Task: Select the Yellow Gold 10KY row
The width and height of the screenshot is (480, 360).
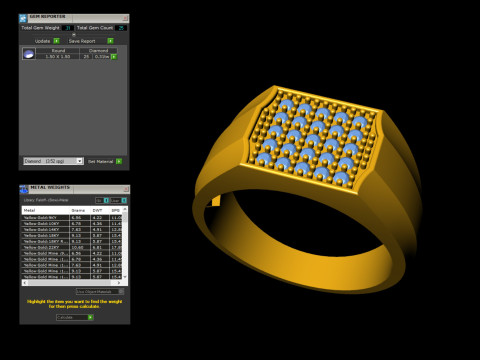Action: 72,224
